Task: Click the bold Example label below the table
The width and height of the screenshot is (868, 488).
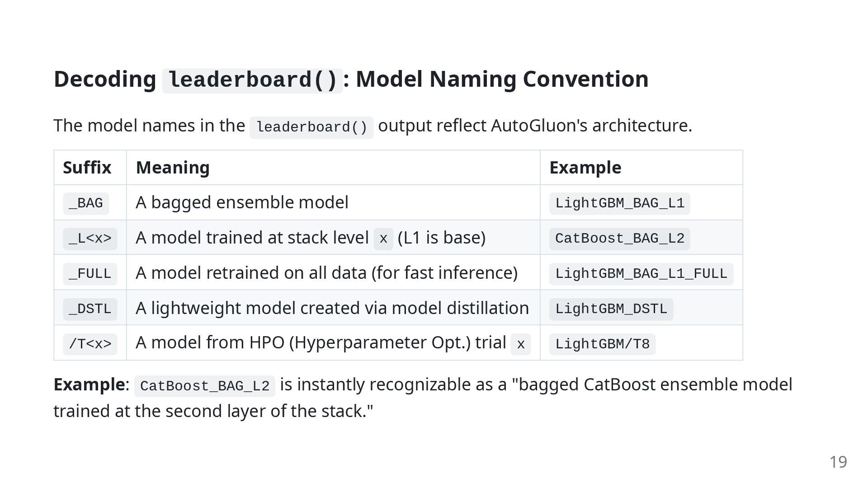Action: [x=90, y=385]
